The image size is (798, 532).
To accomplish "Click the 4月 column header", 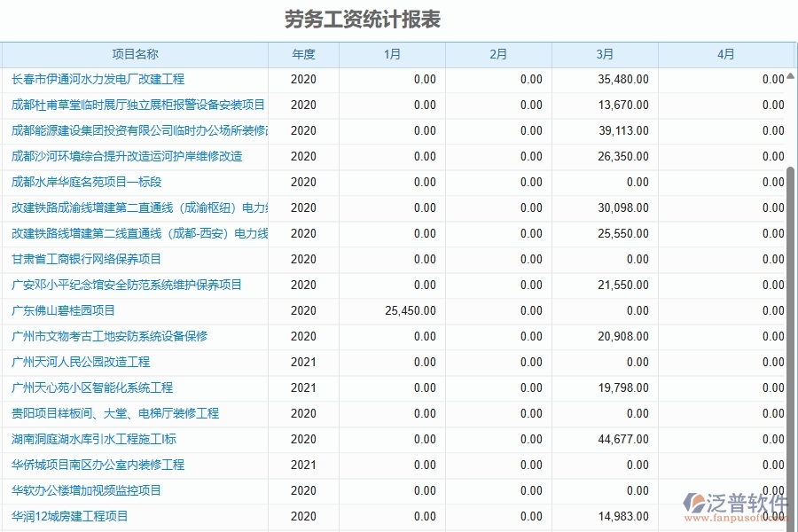I will [x=725, y=54].
